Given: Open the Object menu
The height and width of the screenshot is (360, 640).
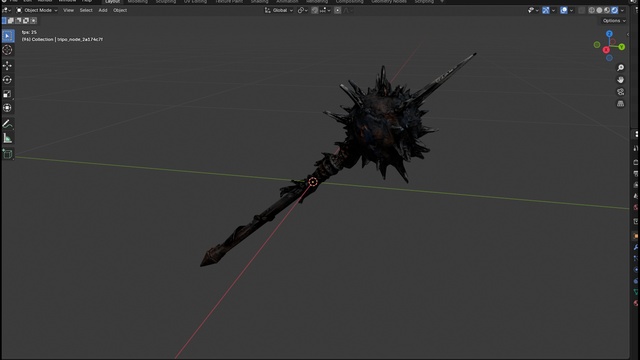Looking at the screenshot, I should click(120, 10).
